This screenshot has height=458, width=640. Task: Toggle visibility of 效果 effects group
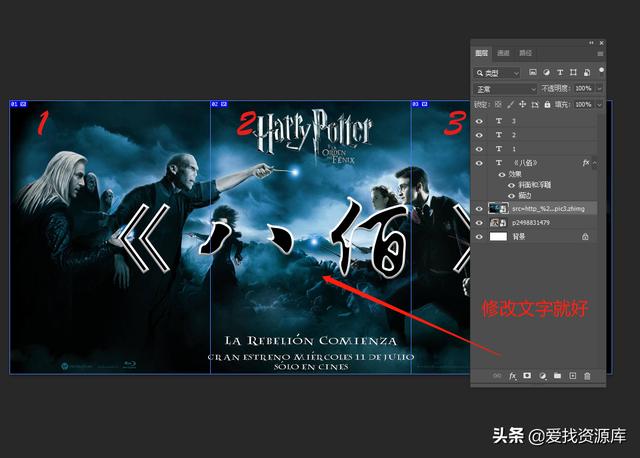click(502, 174)
